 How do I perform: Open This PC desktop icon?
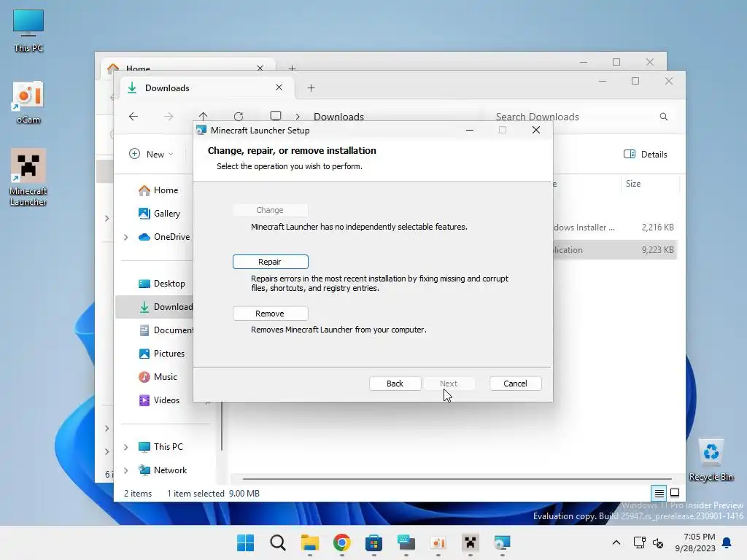(28, 31)
